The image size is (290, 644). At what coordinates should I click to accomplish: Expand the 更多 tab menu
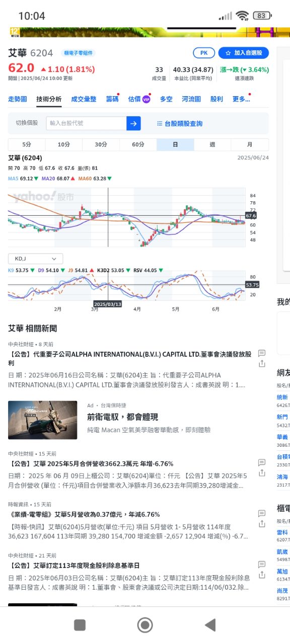click(241, 99)
